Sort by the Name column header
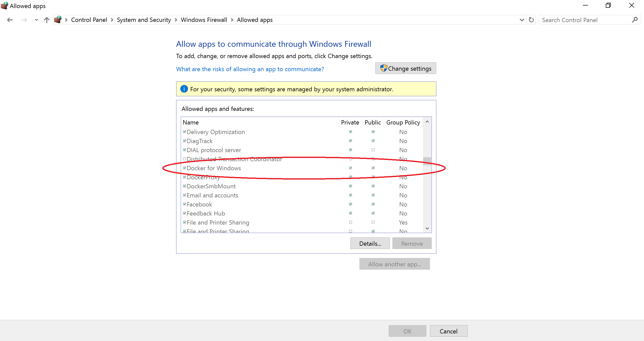Image resolution: width=644 pixels, height=341 pixels. [259, 122]
